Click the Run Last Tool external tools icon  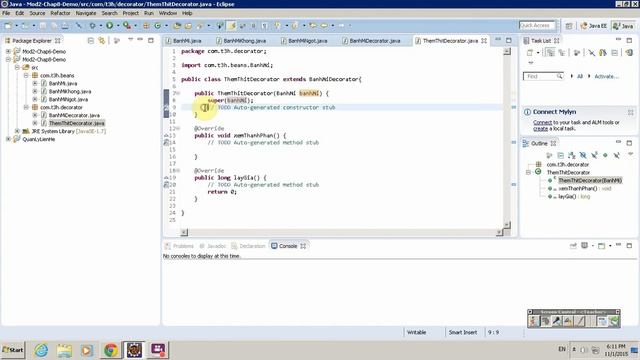click(127, 26)
